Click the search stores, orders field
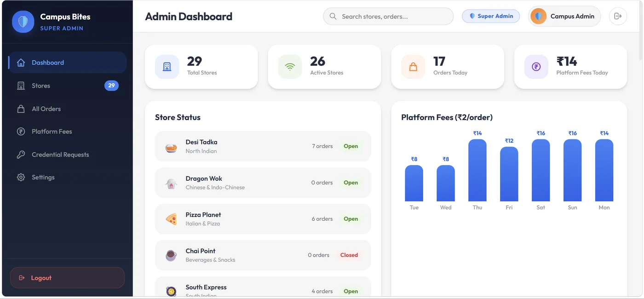The image size is (644, 299). tap(388, 17)
